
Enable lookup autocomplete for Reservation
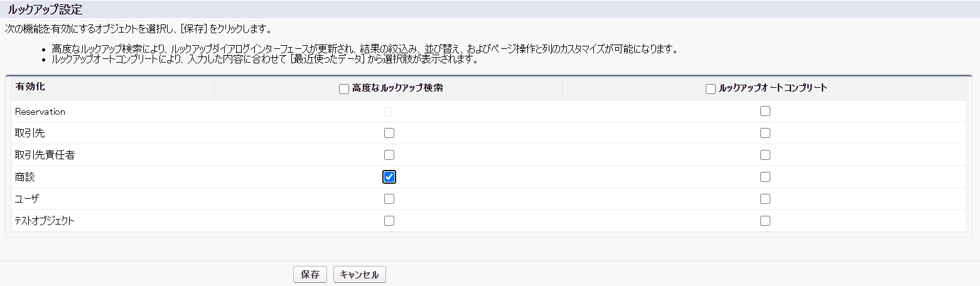point(765,111)
